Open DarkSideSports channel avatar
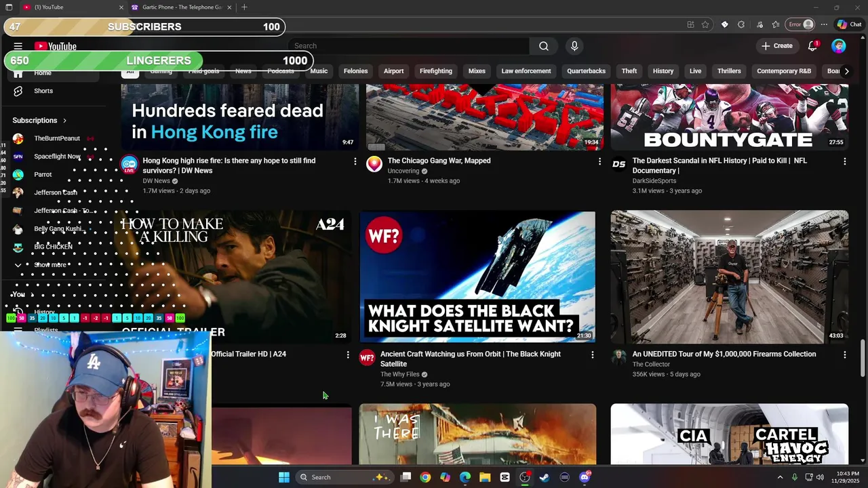This screenshot has height=488, width=868. coord(619,165)
